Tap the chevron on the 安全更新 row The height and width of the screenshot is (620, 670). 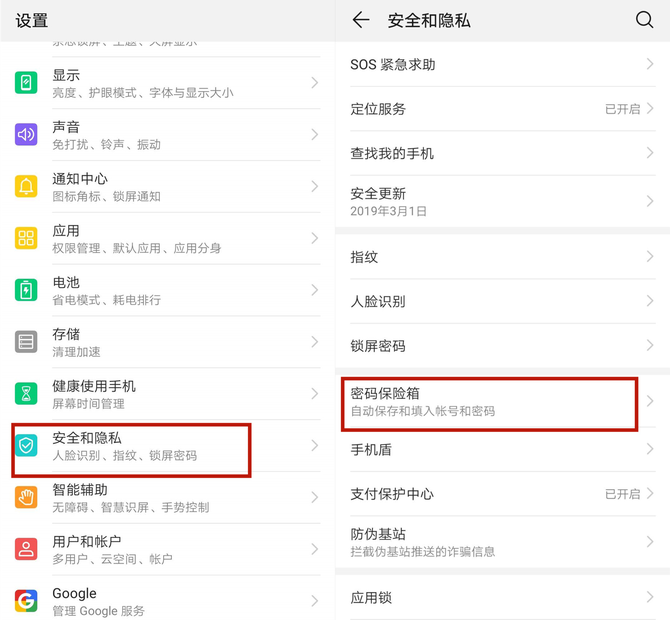coord(650,201)
